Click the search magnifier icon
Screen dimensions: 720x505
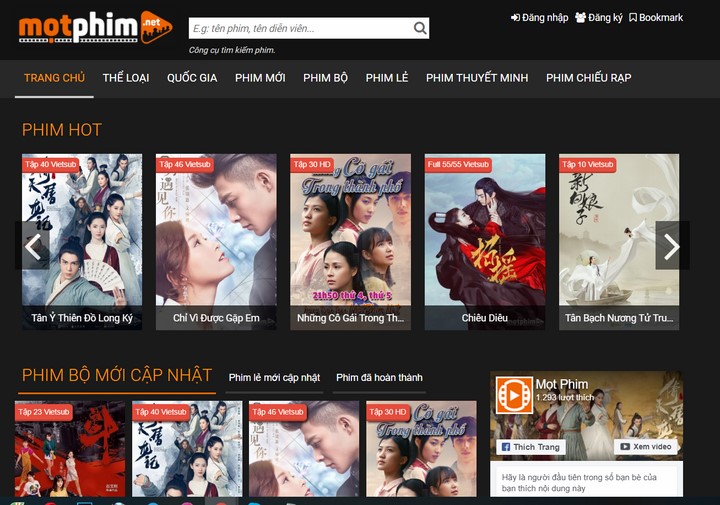click(x=420, y=28)
